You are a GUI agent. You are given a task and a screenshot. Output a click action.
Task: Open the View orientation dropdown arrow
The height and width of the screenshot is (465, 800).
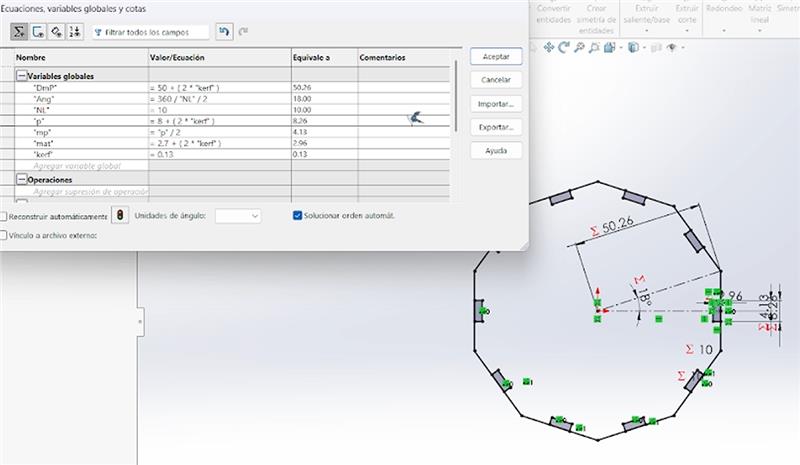point(620,48)
